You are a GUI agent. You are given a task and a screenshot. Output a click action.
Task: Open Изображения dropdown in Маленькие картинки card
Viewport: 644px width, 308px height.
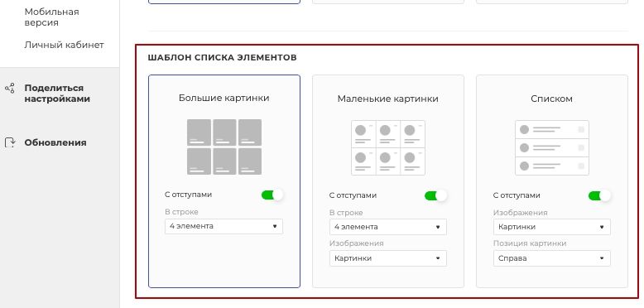tap(388, 258)
